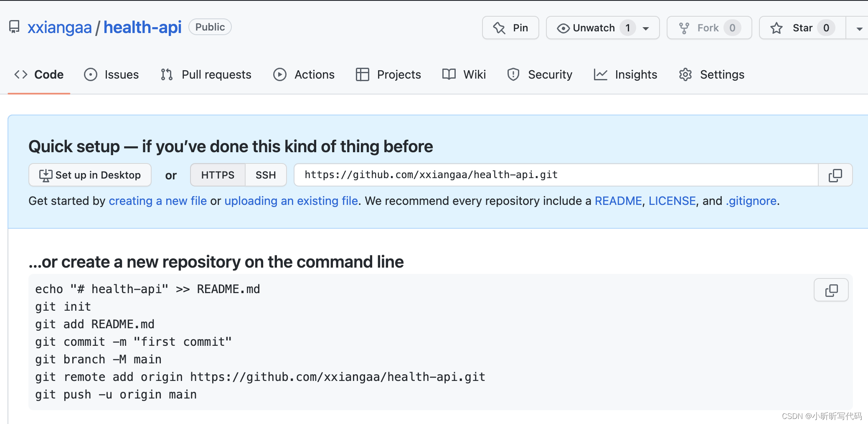Open the .gitignore link
The height and width of the screenshot is (424, 868).
751,201
